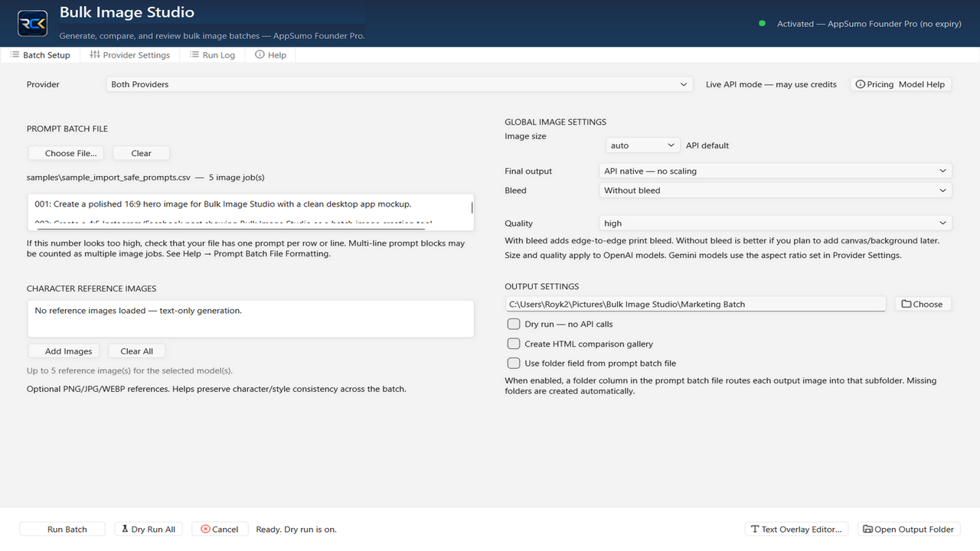Image resolution: width=980 pixels, height=551 pixels.
Task: Click the Activated AppSumo Founder Pro status text
Action: click(869, 24)
